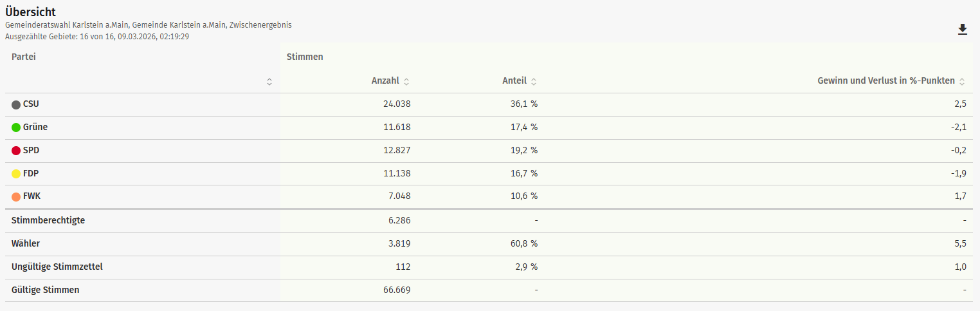Click the orange FWK color dot

pos(16,197)
